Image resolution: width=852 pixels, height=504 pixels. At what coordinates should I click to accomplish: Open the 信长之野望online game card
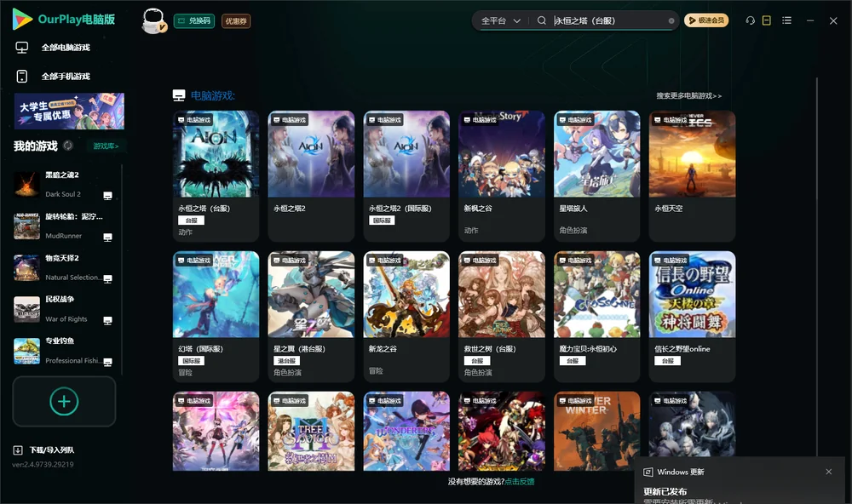[692, 317]
